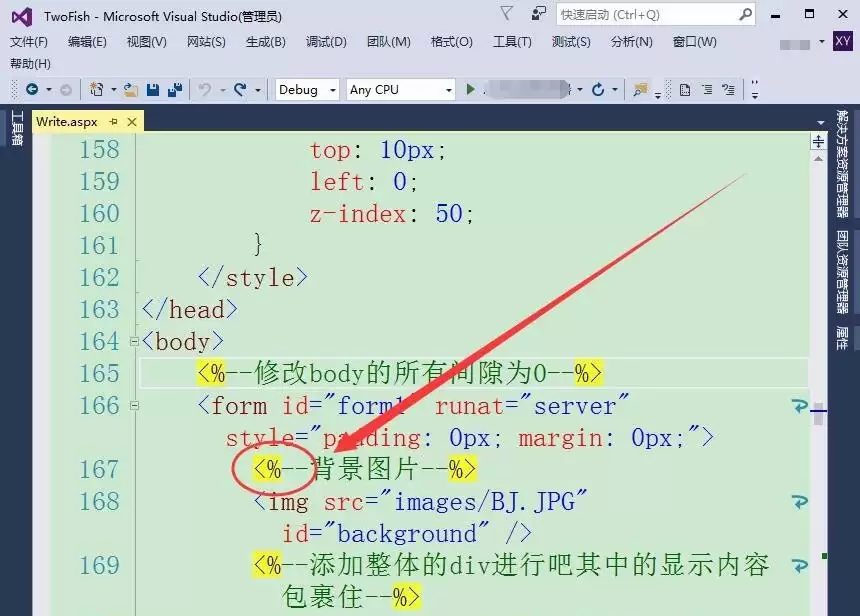The width and height of the screenshot is (860, 616).
Task: Open the 调试(D) menu
Action: coord(324,43)
